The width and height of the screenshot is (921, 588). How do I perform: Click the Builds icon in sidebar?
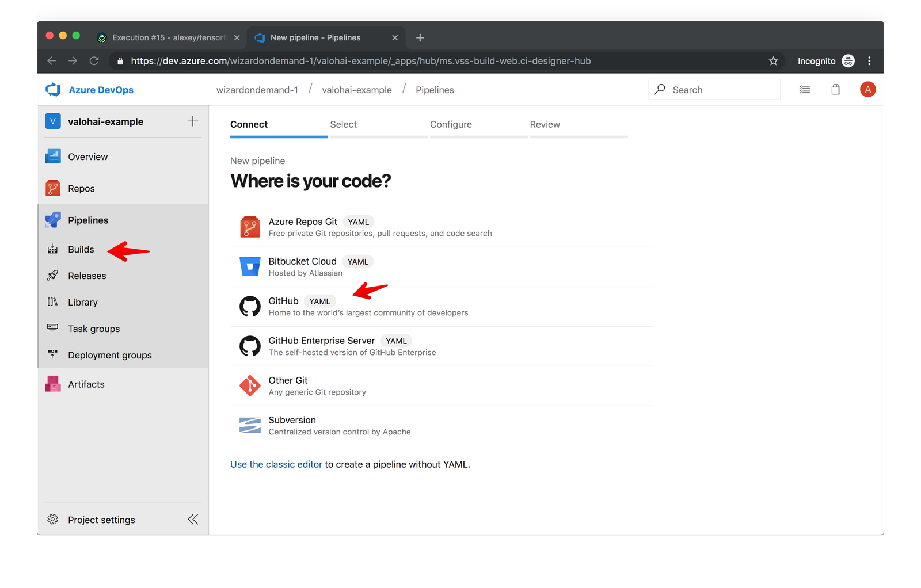coord(53,249)
